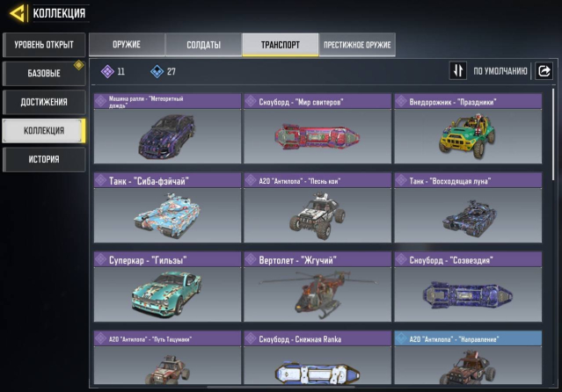
Task: Open the По умолчанию sort dropdown
Action: 500,71
